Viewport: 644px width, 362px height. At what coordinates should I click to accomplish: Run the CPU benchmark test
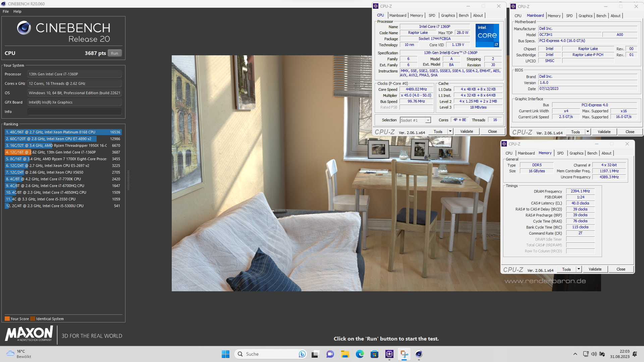pyautogui.click(x=115, y=53)
